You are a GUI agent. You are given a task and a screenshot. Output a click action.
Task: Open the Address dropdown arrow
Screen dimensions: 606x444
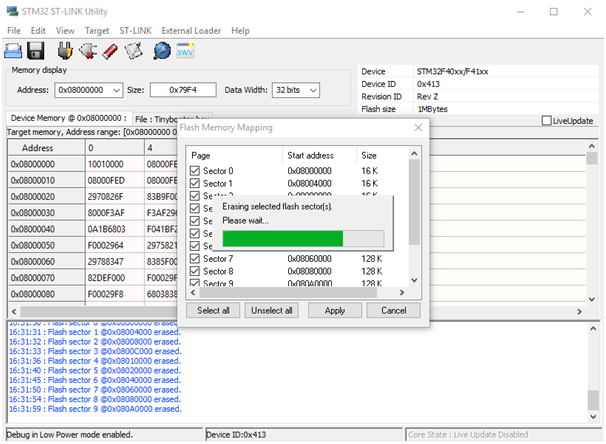tap(116, 90)
